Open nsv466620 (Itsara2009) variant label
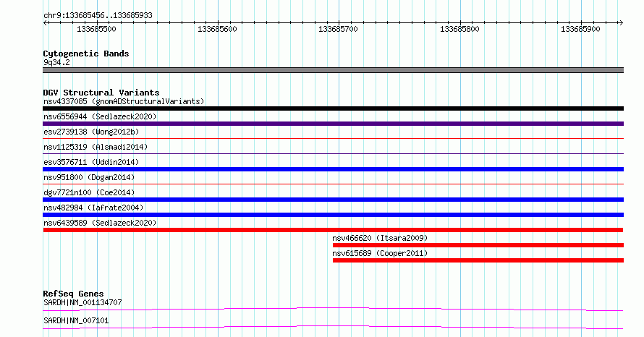This screenshot has height=337, width=644. (x=380, y=238)
